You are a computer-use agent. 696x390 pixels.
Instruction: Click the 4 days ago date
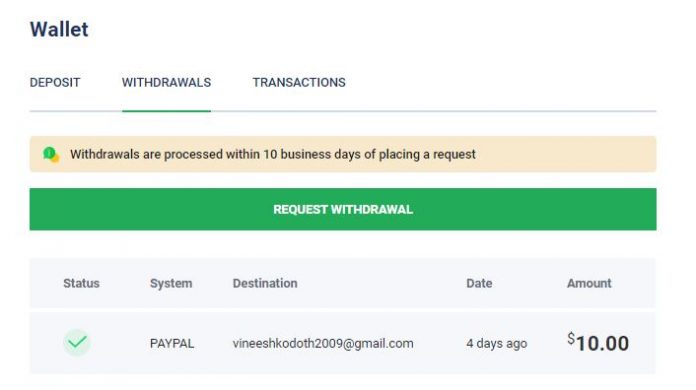point(496,343)
